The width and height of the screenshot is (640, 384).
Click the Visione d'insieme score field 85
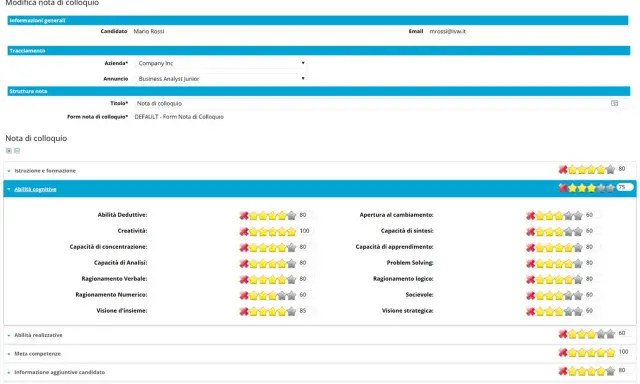point(305,311)
